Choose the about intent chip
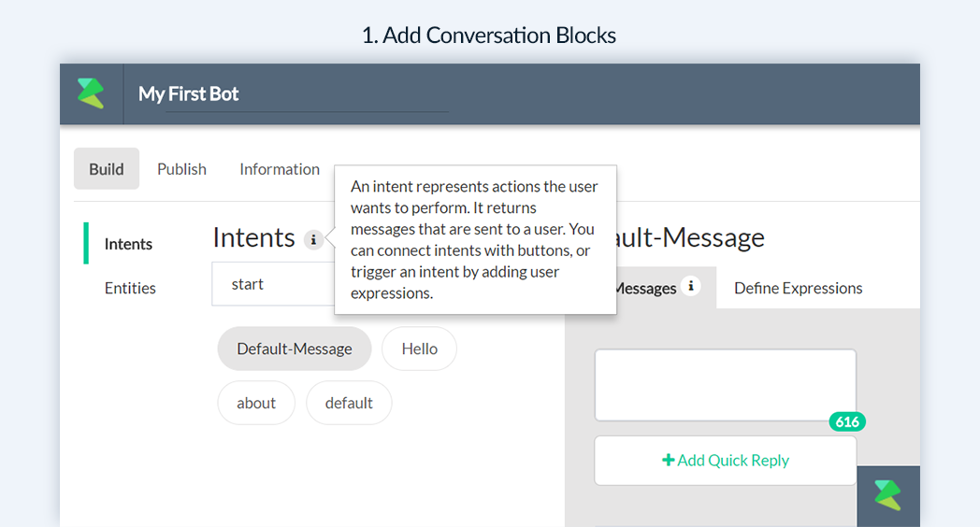This screenshot has height=527, width=980. [x=256, y=403]
